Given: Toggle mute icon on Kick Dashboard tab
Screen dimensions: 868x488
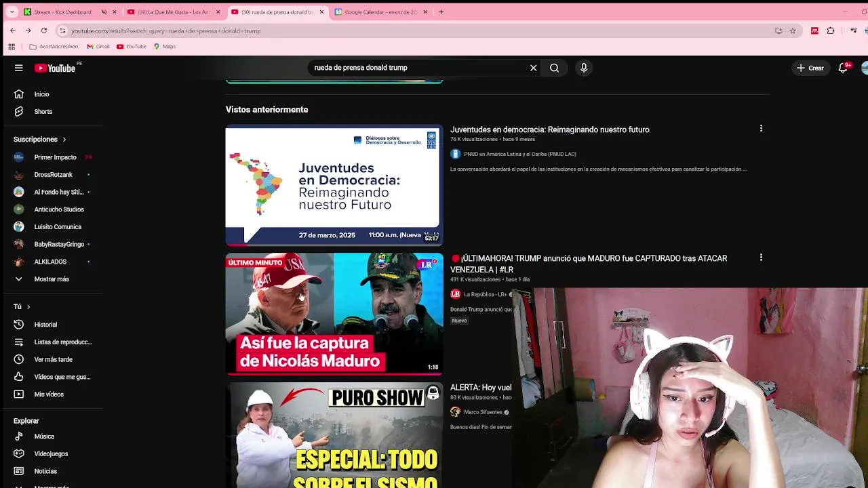Looking at the screenshot, I should (104, 12).
